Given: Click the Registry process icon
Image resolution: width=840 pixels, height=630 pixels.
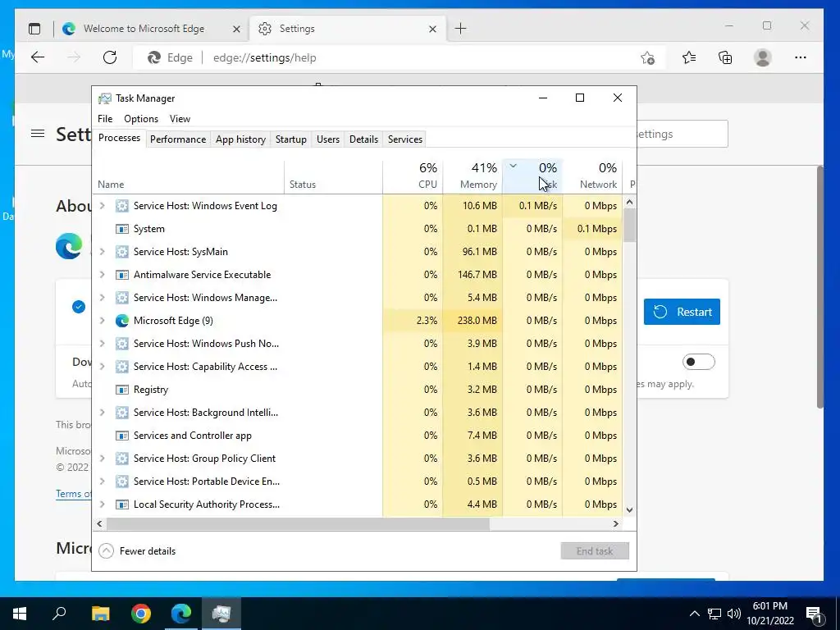Looking at the screenshot, I should tap(122, 390).
